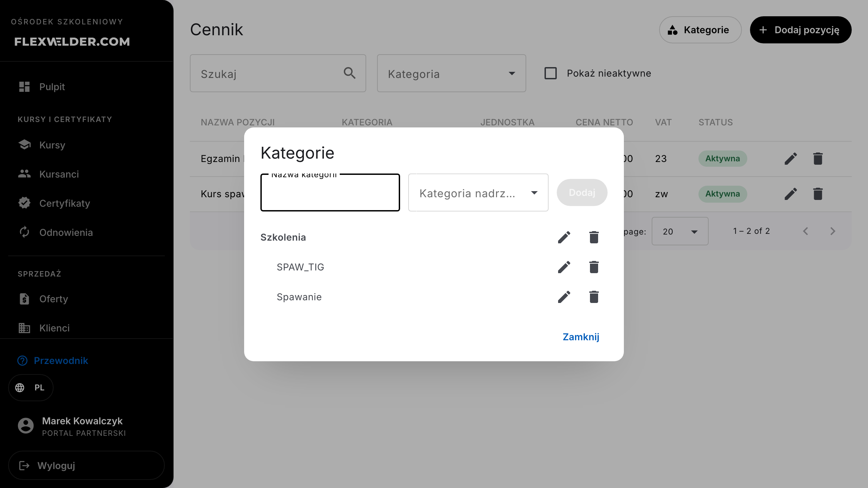Delete the Kurs spaw price row
This screenshot has height=488, width=868.
(818, 194)
